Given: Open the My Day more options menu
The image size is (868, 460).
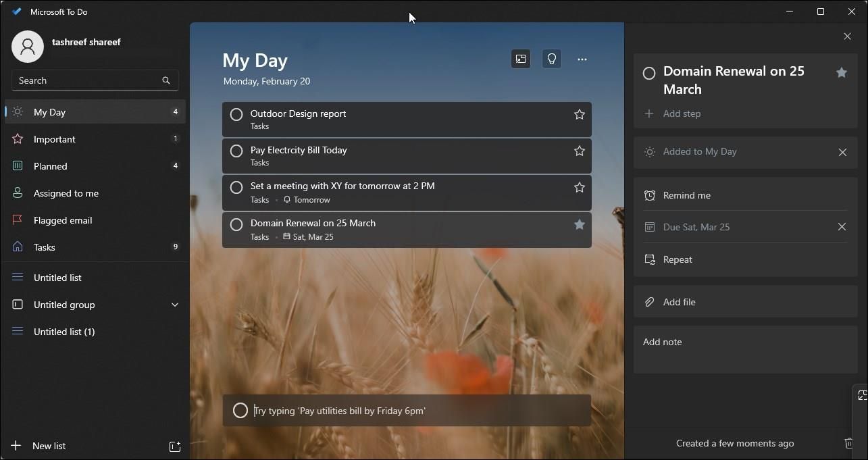Looking at the screenshot, I should click(x=582, y=59).
